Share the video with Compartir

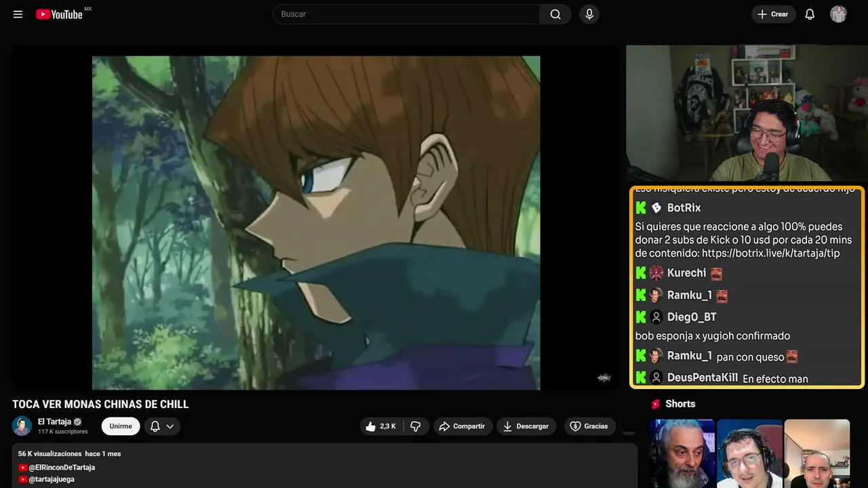point(462,426)
